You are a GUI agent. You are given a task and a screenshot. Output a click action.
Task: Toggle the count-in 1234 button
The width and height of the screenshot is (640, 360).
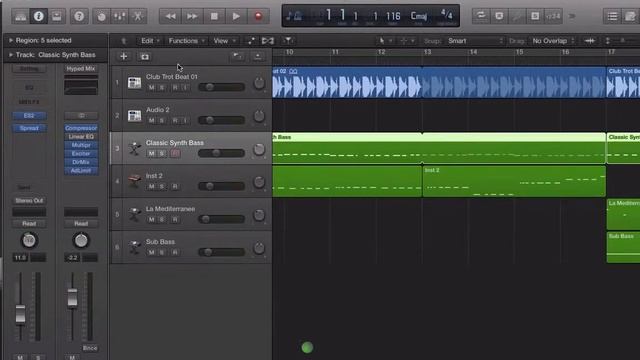[x=553, y=16]
